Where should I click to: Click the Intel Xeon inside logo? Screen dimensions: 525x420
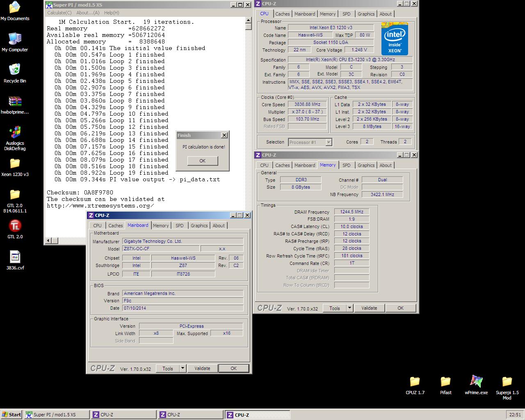click(395, 39)
